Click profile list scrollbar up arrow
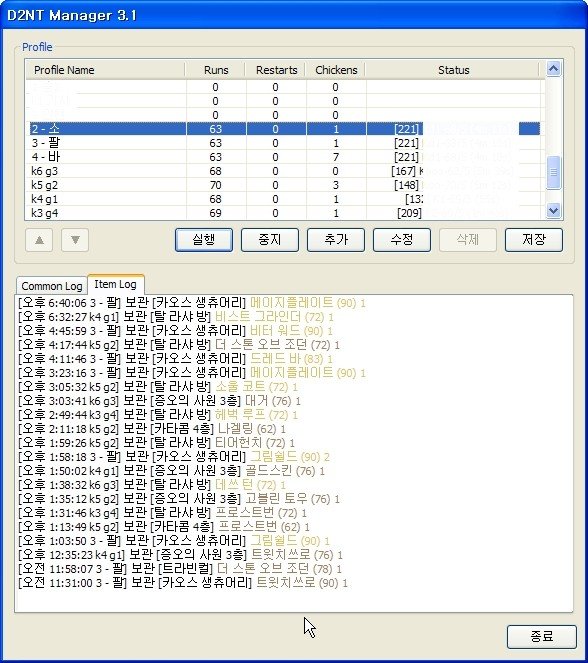588x663 pixels. [553, 68]
